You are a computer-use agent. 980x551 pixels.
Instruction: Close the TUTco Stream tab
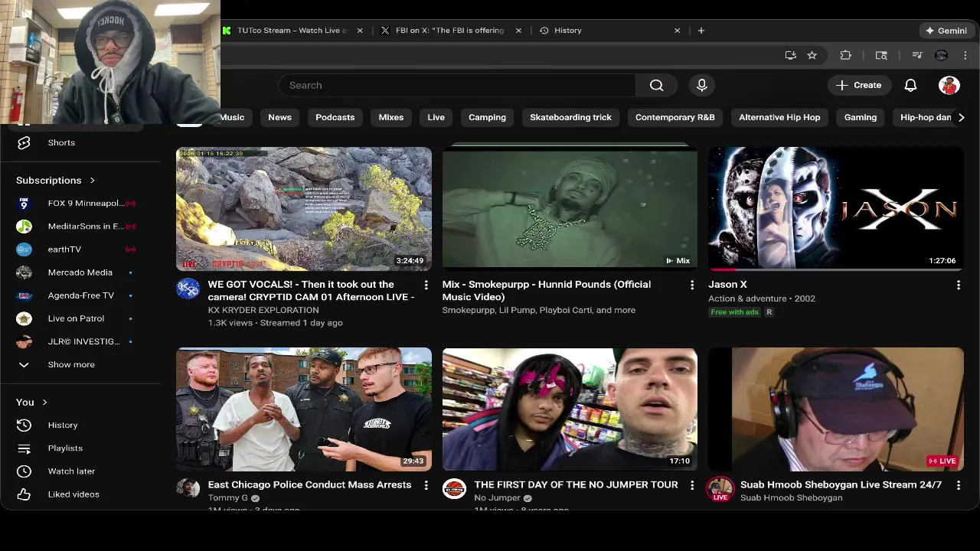pyautogui.click(x=360, y=31)
